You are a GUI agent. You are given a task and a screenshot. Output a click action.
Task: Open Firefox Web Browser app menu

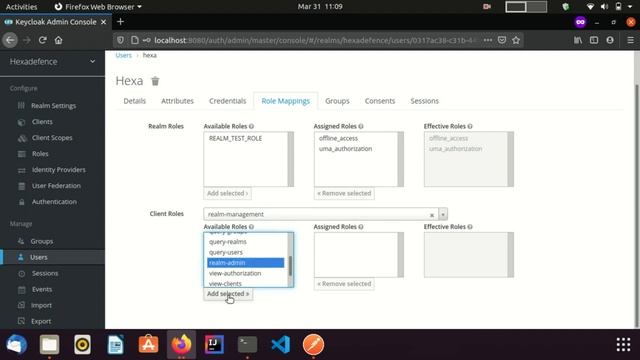98,7
